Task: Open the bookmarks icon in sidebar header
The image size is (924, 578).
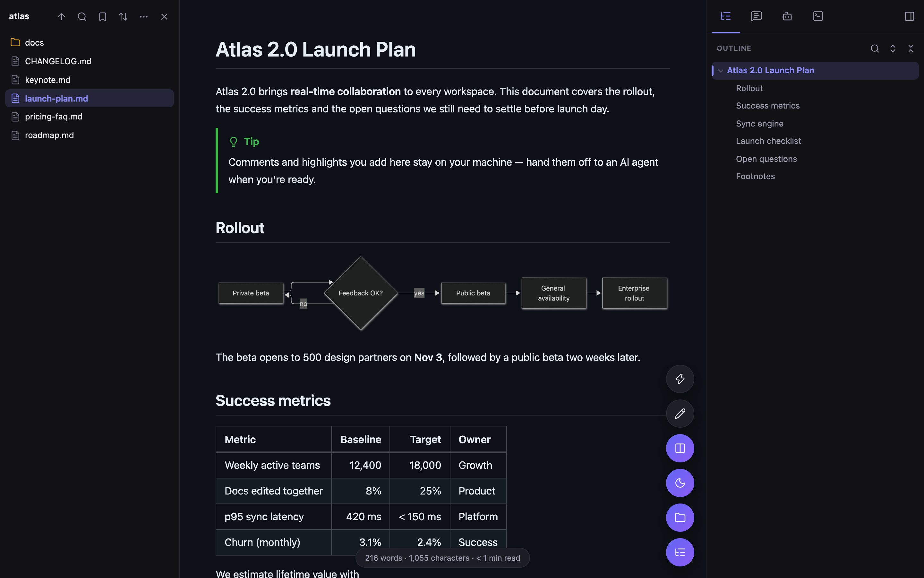Action: [102, 17]
